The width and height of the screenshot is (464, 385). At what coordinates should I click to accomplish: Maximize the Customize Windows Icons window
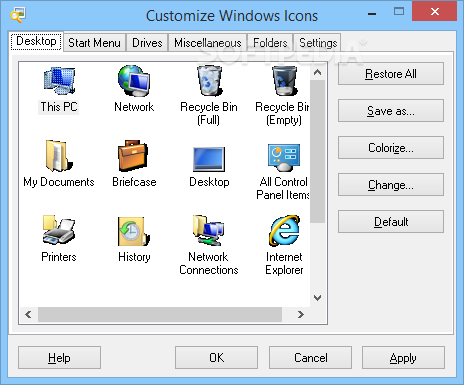click(399, 12)
